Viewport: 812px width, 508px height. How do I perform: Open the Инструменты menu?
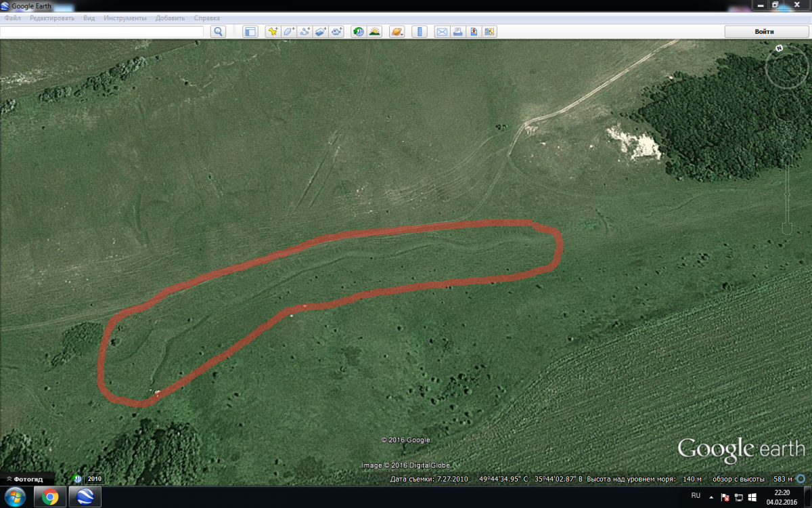[125, 18]
